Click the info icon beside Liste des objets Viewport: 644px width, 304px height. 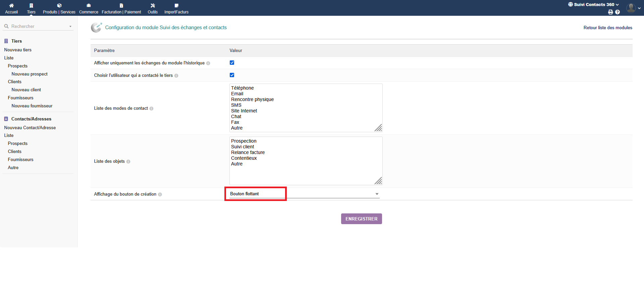[x=128, y=162]
